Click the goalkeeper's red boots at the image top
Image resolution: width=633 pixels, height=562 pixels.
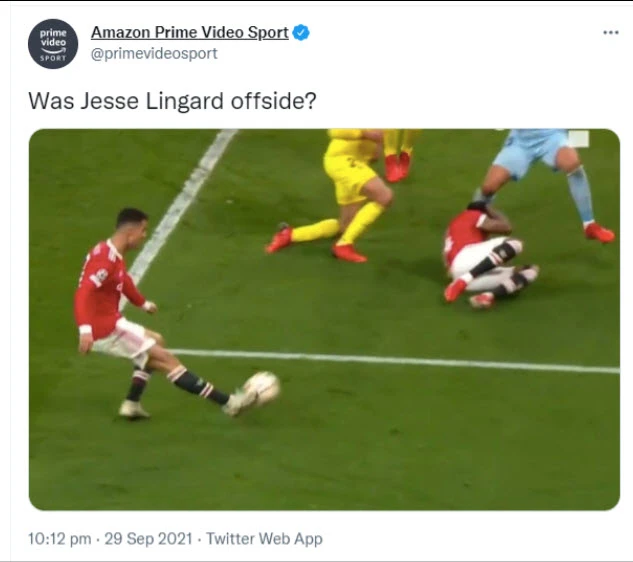tap(397, 167)
